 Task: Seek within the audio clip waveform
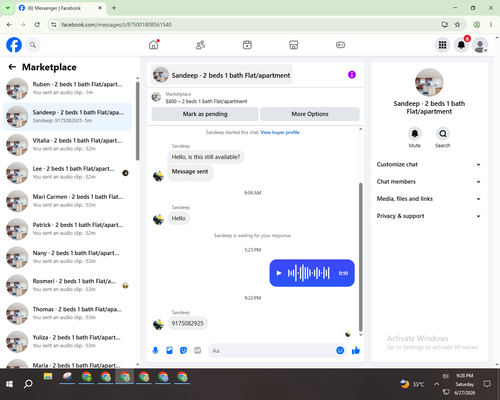(309, 273)
